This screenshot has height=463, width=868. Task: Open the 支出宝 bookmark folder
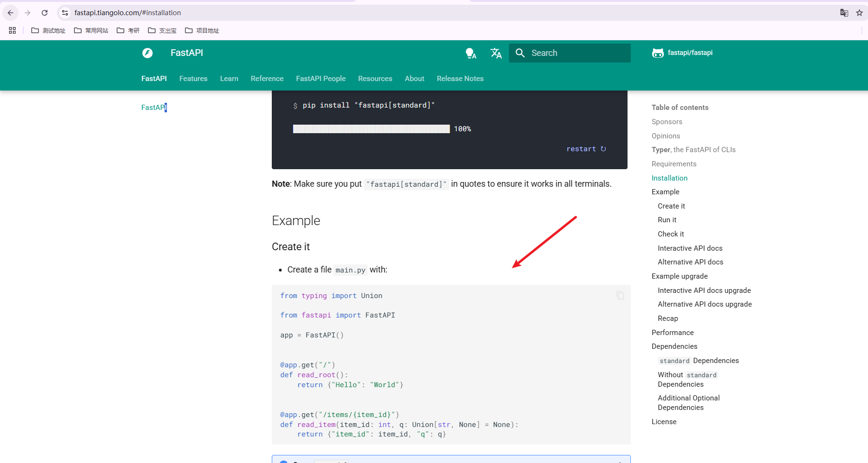pos(162,30)
